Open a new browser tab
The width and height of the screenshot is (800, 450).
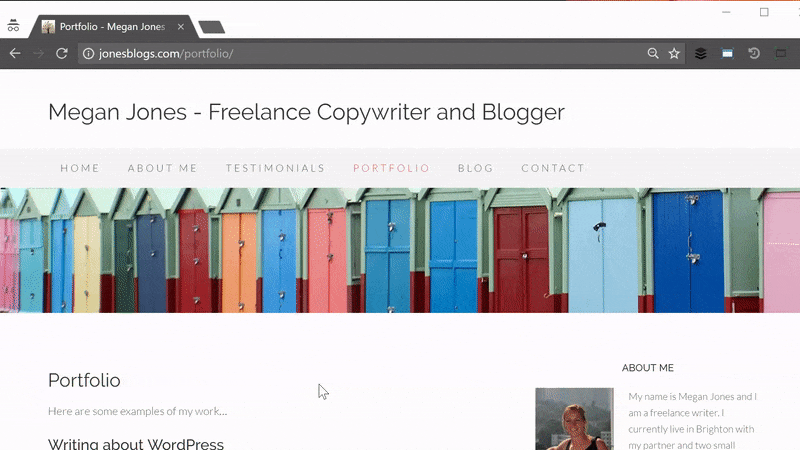coord(212,27)
